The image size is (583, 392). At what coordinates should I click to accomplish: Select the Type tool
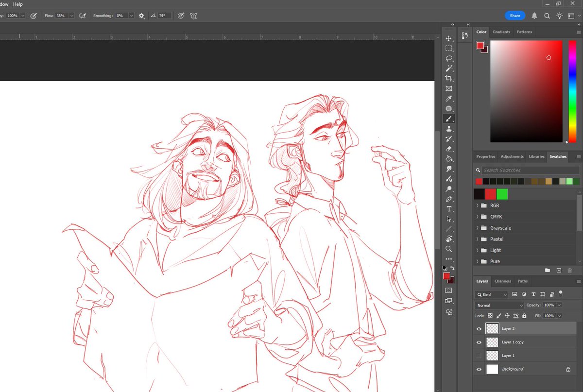coord(449,209)
